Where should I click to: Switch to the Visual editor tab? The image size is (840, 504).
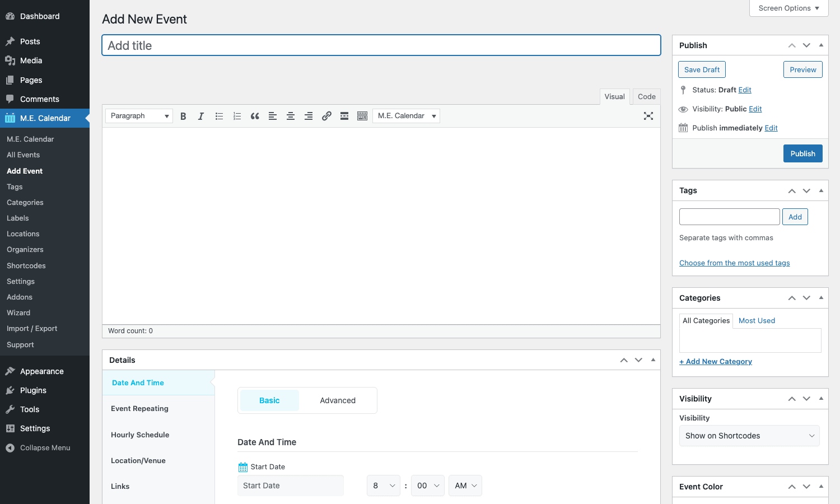(x=614, y=97)
